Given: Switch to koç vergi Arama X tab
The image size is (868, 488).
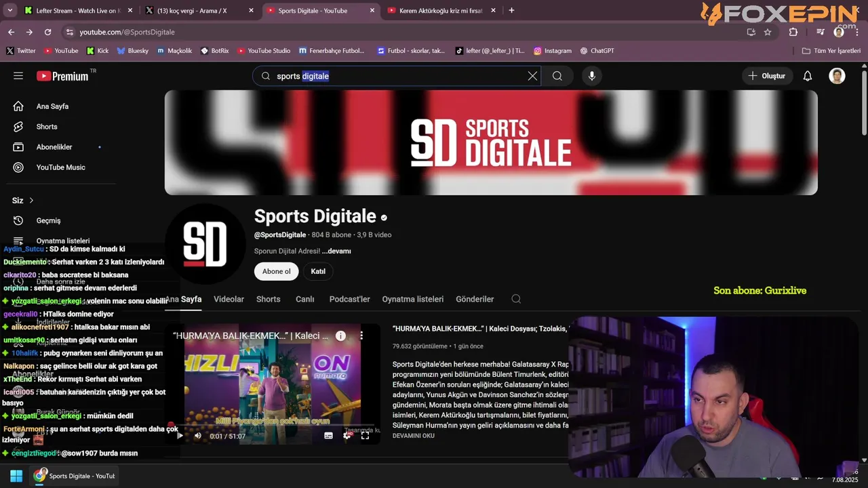Looking at the screenshot, I should (x=199, y=11).
